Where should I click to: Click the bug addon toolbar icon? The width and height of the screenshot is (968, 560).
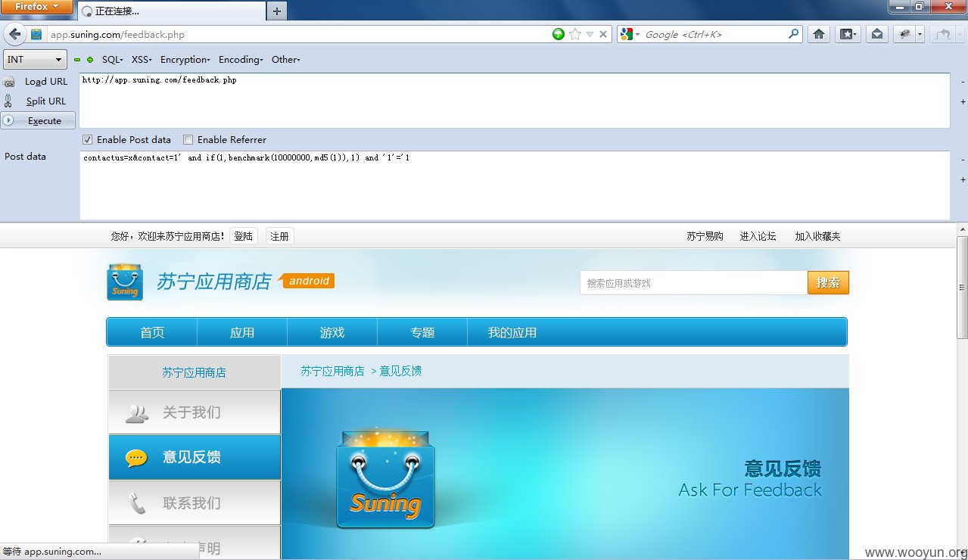tap(904, 34)
